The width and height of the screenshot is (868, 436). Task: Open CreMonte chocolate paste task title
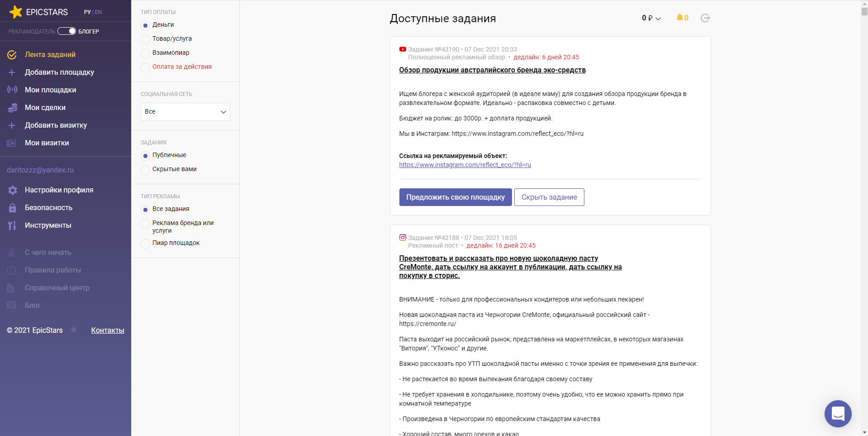coord(510,267)
